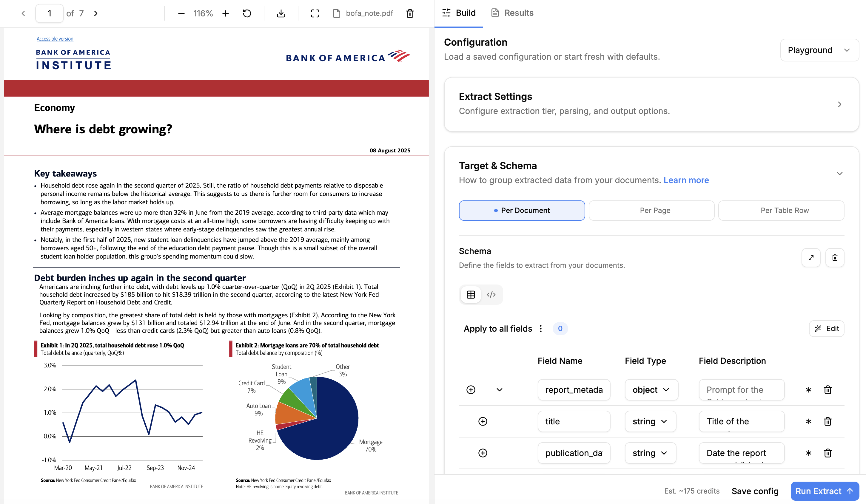Image resolution: width=866 pixels, height=504 pixels.
Task: Delete the bofa_note.pdf document
Action: tap(410, 13)
